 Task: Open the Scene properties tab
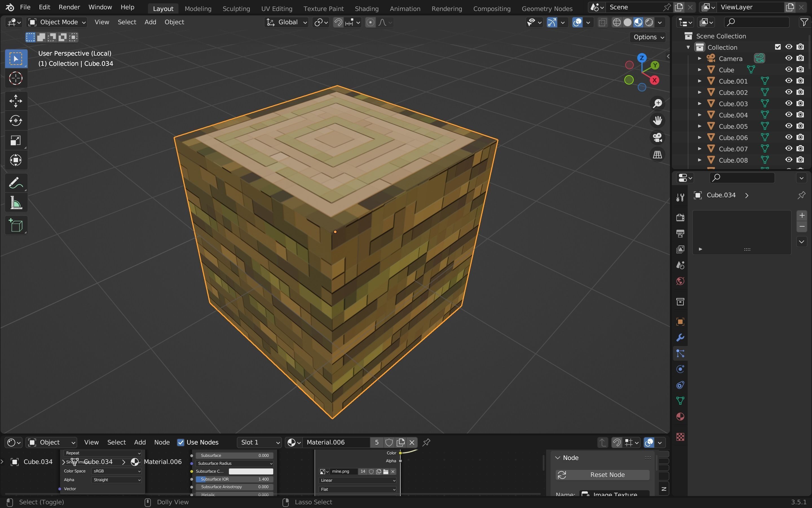point(680,265)
